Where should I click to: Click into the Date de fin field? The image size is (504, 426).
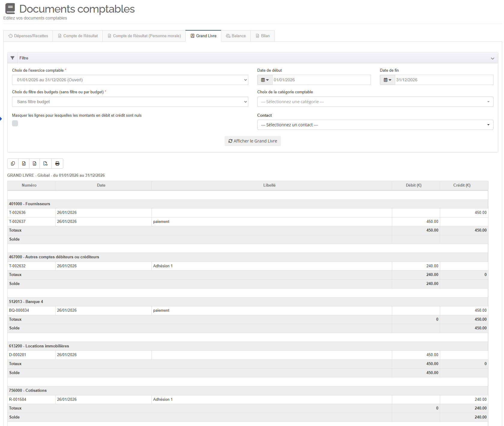443,80
